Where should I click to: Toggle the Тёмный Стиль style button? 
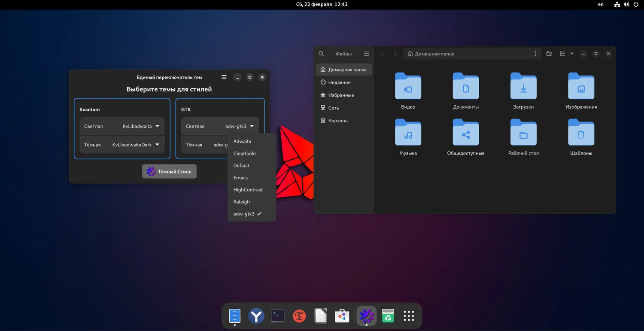(x=169, y=171)
